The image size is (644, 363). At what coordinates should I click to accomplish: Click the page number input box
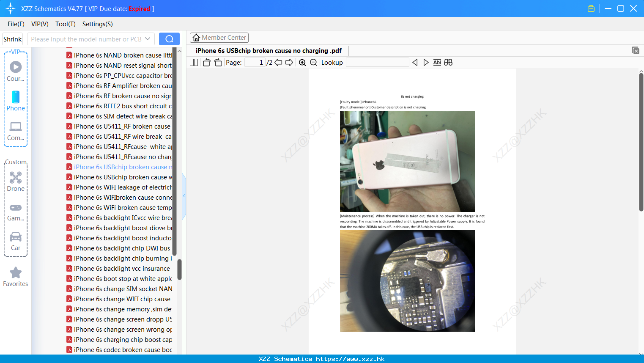[255, 63]
